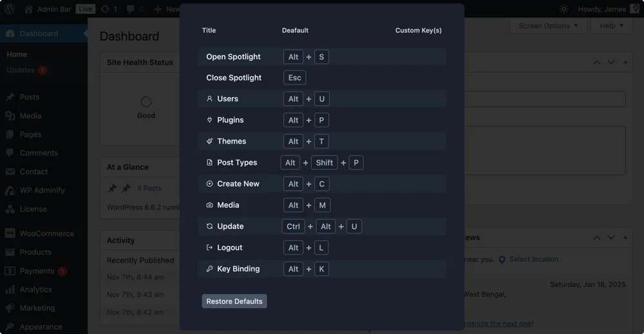Click the Plugins plug icon
Viewport: 644px width, 334px height.
(209, 120)
